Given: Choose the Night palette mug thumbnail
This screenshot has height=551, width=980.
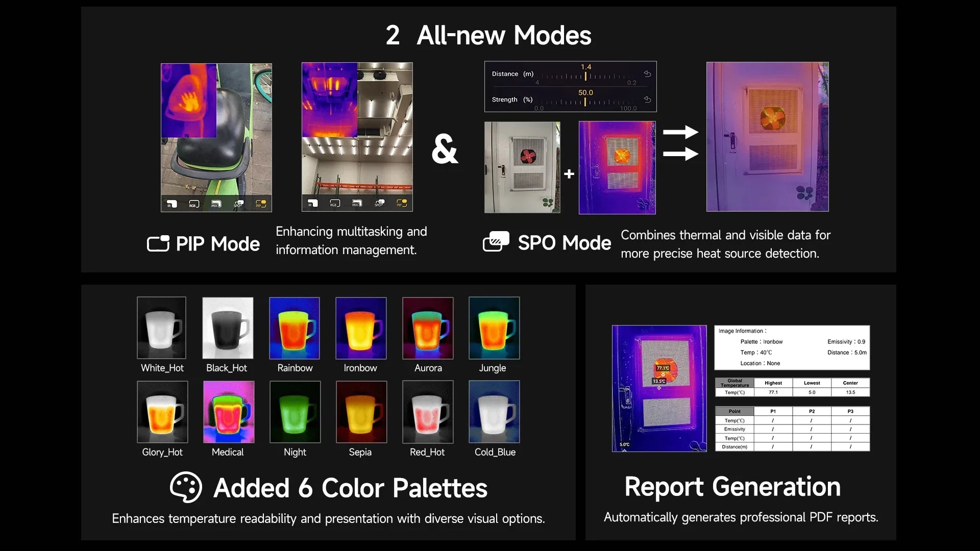Looking at the screenshot, I should pyautogui.click(x=295, y=412).
